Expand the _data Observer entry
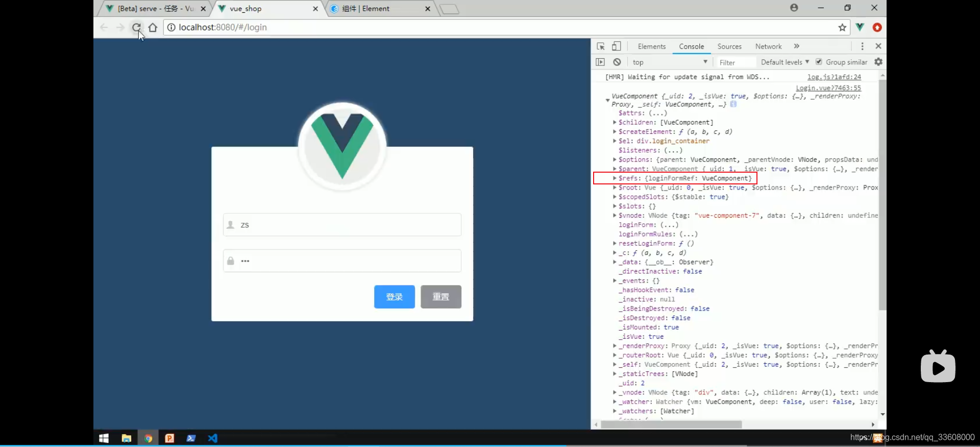 point(615,262)
